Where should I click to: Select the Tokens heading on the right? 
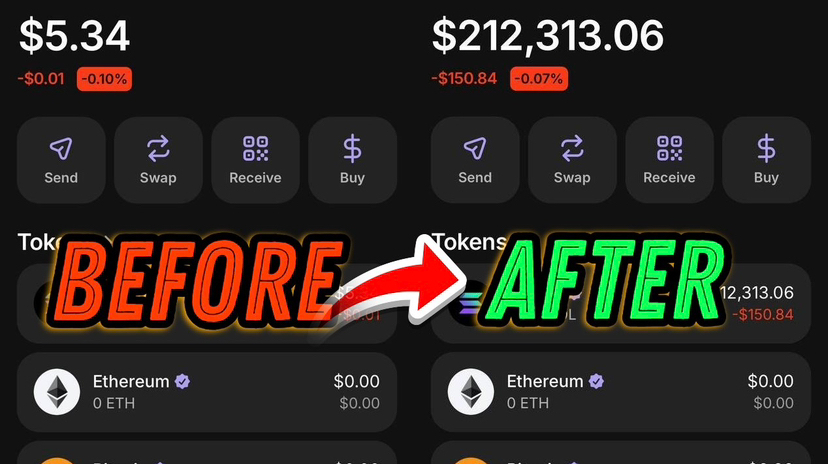pos(469,242)
